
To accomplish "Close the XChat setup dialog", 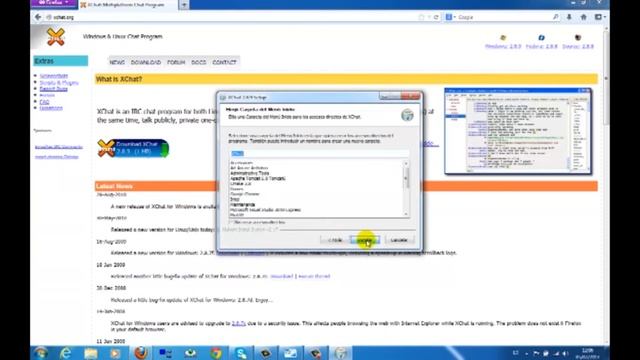I will point(411,96).
